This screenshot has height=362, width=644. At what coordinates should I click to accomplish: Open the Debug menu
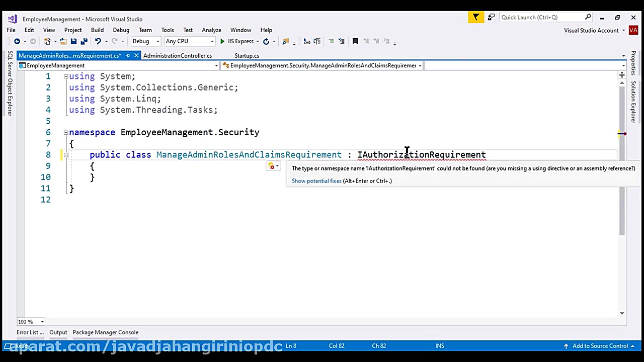point(121,30)
